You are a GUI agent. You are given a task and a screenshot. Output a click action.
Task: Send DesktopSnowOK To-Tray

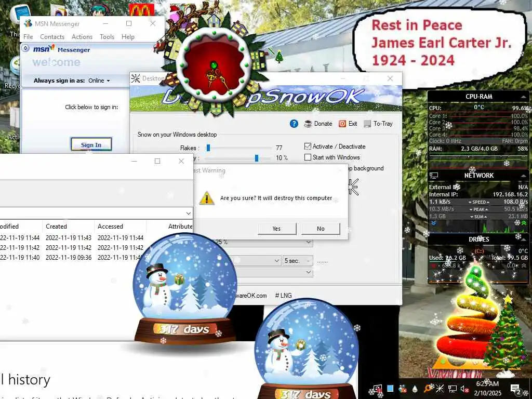point(378,124)
